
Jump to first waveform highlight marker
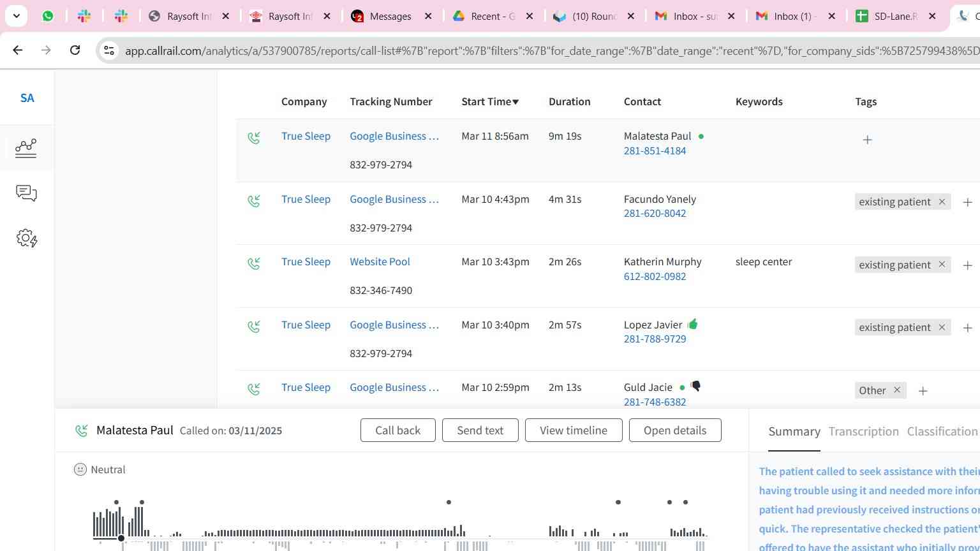pos(116,503)
